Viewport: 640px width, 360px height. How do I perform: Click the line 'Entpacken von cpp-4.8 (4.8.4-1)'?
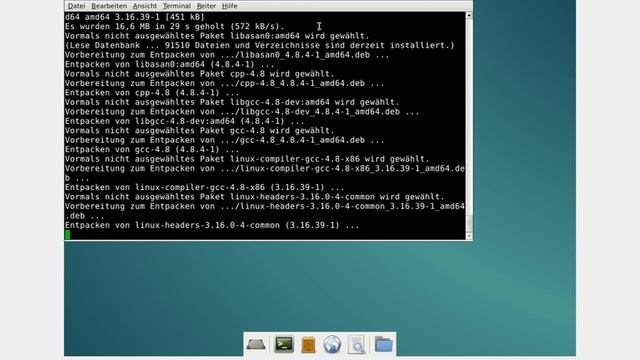coord(152,93)
